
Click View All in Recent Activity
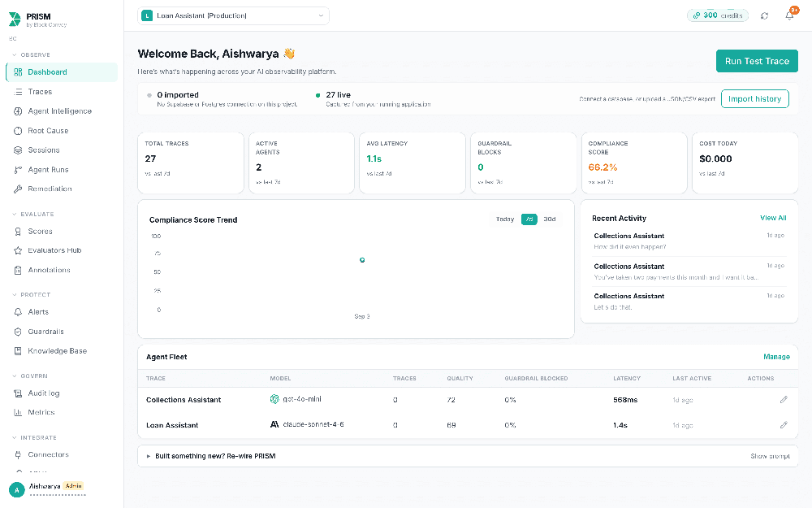[773, 218]
